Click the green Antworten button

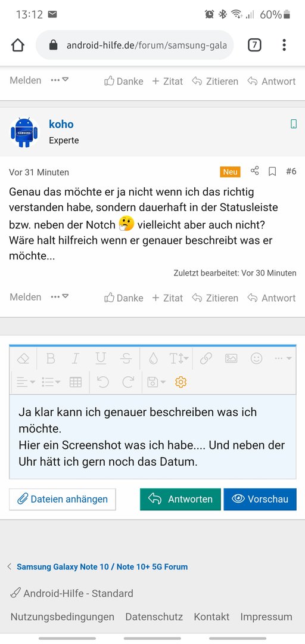click(180, 499)
